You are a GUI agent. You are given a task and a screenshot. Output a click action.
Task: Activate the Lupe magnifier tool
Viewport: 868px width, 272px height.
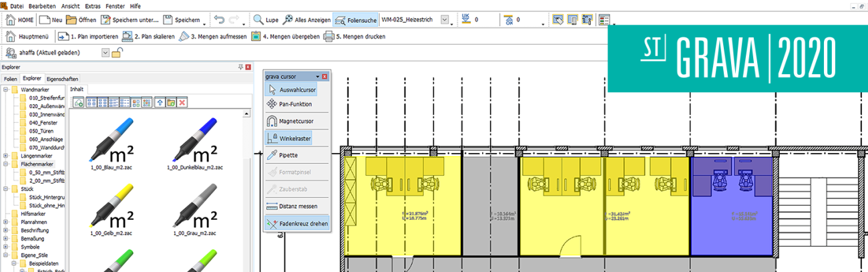click(x=266, y=20)
